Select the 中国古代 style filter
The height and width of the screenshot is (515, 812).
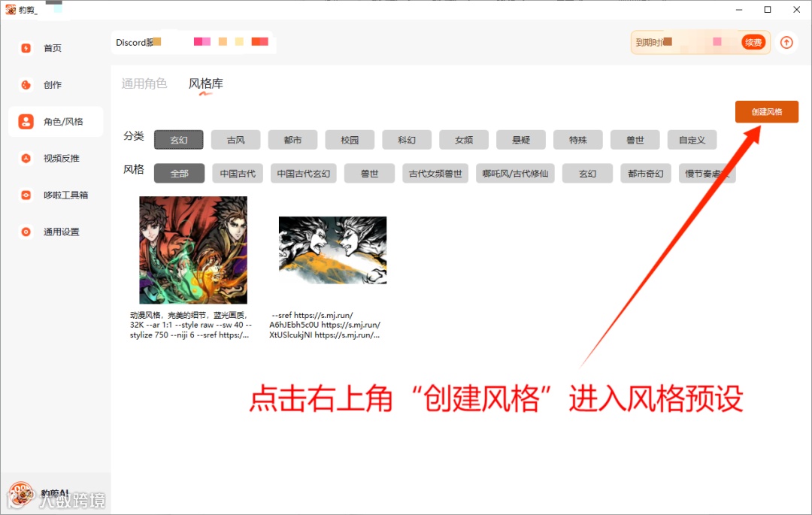(x=238, y=174)
